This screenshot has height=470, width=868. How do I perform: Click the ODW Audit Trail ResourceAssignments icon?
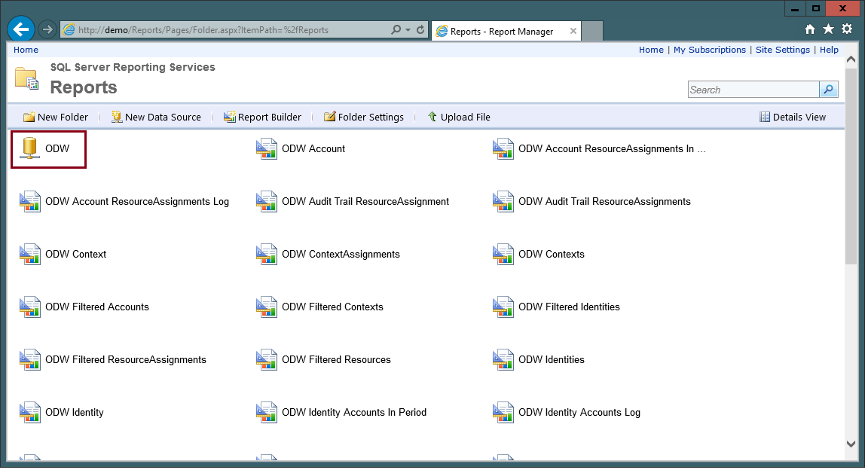point(503,202)
